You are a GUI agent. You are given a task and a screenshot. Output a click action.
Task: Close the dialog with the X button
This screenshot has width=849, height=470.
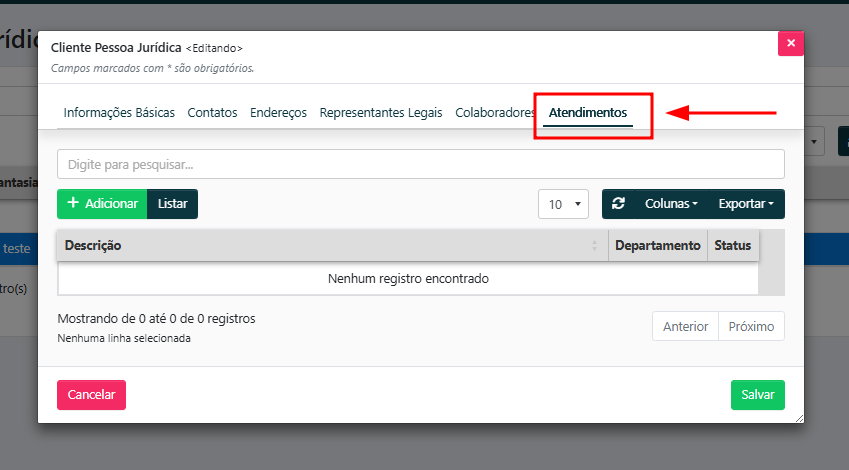[791, 44]
